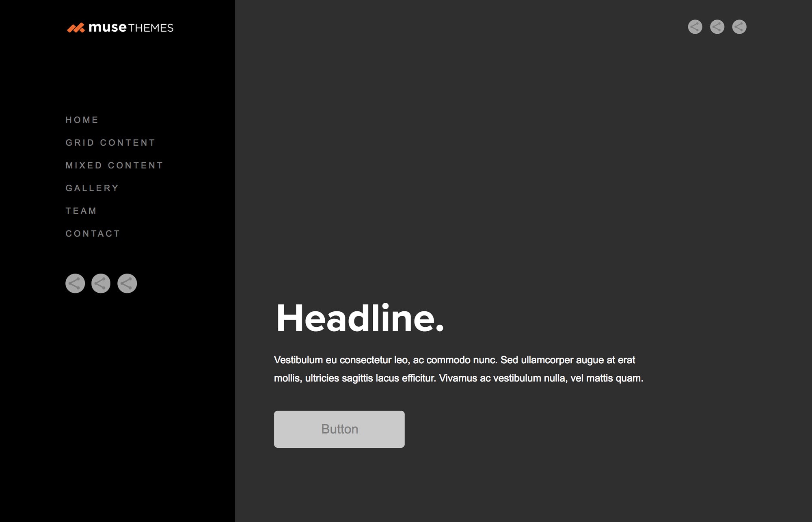Click the Button call-to-action button

(x=339, y=429)
